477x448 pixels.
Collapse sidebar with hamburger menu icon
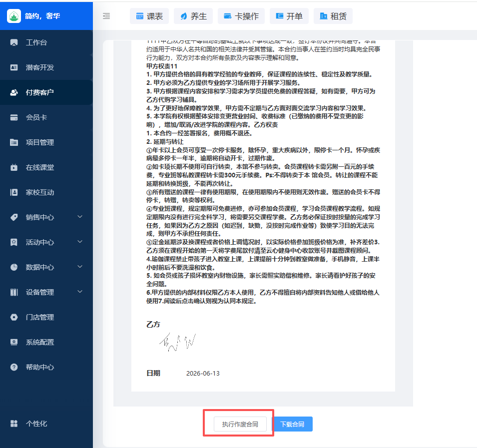point(106,16)
